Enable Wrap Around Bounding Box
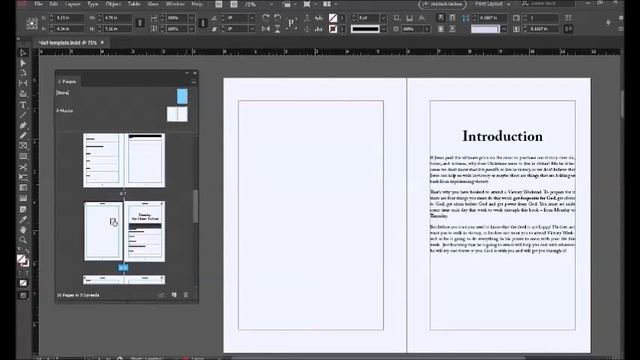The width and height of the screenshot is (640, 360). [452, 18]
